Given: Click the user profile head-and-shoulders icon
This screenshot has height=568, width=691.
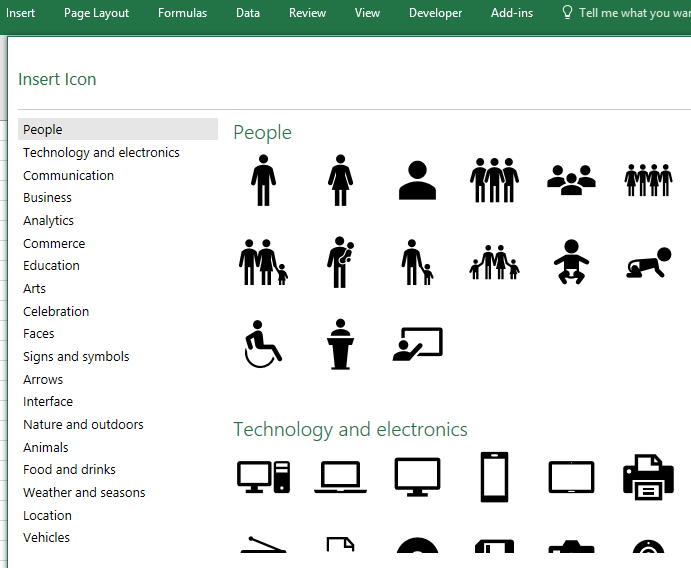Looking at the screenshot, I should tap(417, 180).
